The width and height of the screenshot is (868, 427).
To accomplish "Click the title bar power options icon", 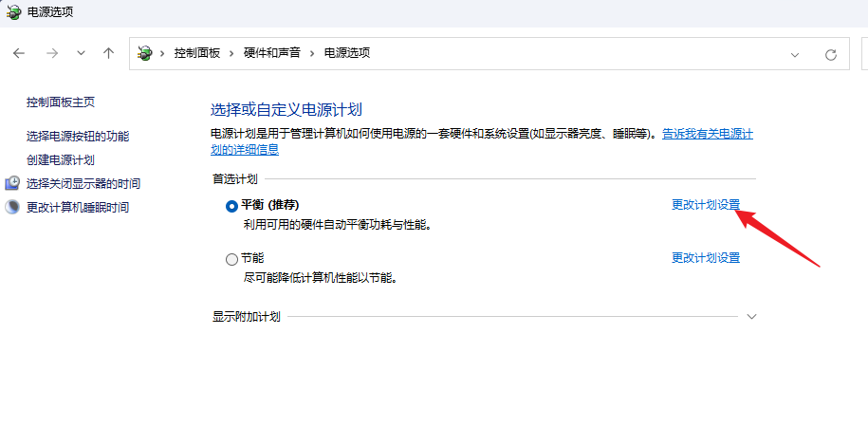I will 12,11.
